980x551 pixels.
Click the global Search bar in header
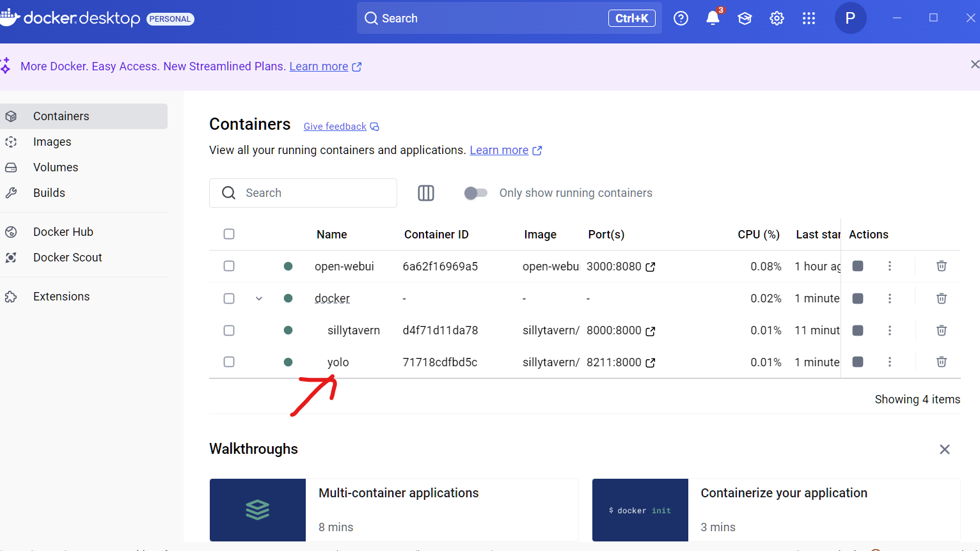coord(509,19)
